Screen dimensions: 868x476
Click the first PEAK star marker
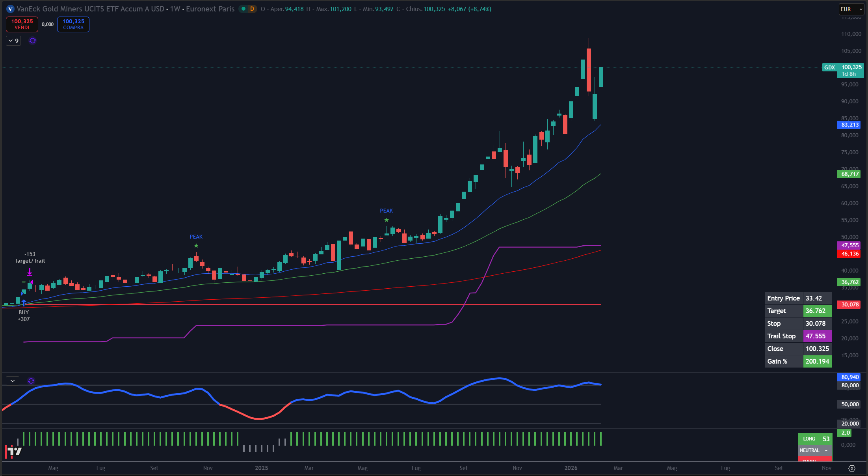tap(196, 246)
